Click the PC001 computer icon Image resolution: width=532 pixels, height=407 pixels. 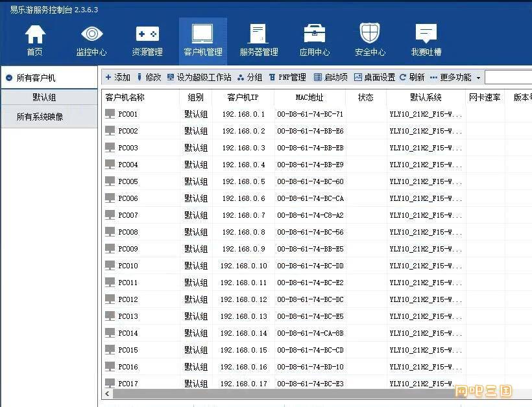point(110,114)
